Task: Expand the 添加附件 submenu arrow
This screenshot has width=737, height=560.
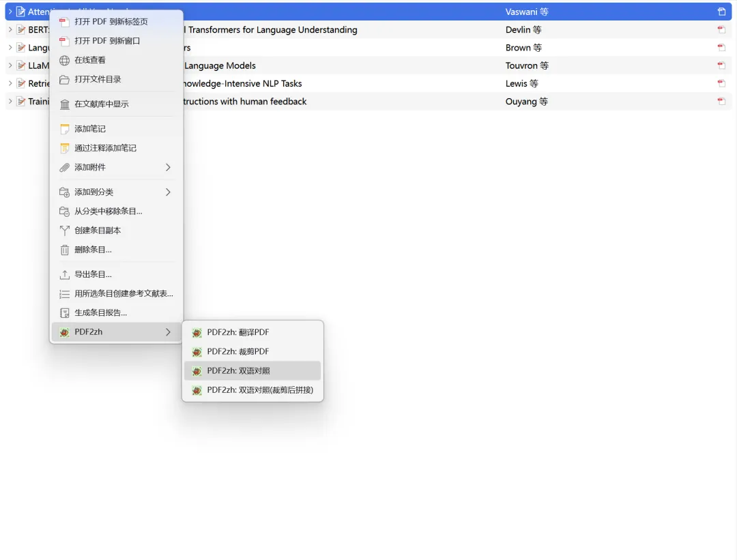Action: 168,167
